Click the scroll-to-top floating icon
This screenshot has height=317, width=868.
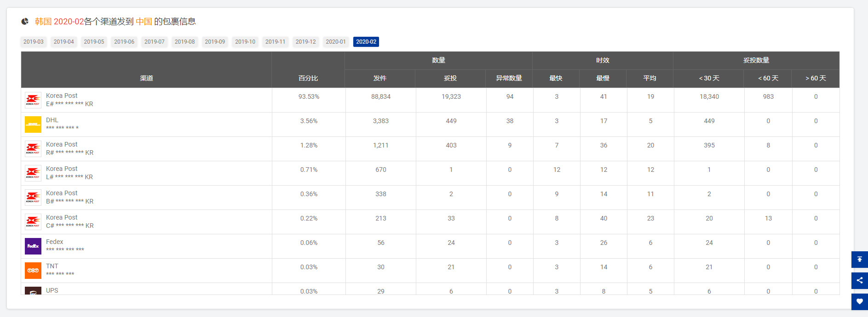(859, 260)
